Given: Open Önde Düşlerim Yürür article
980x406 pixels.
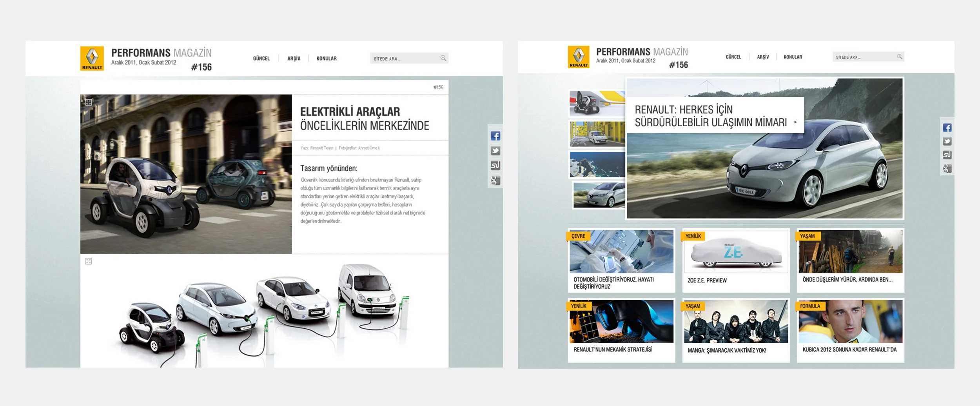Looking at the screenshot, I should point(848,280).
